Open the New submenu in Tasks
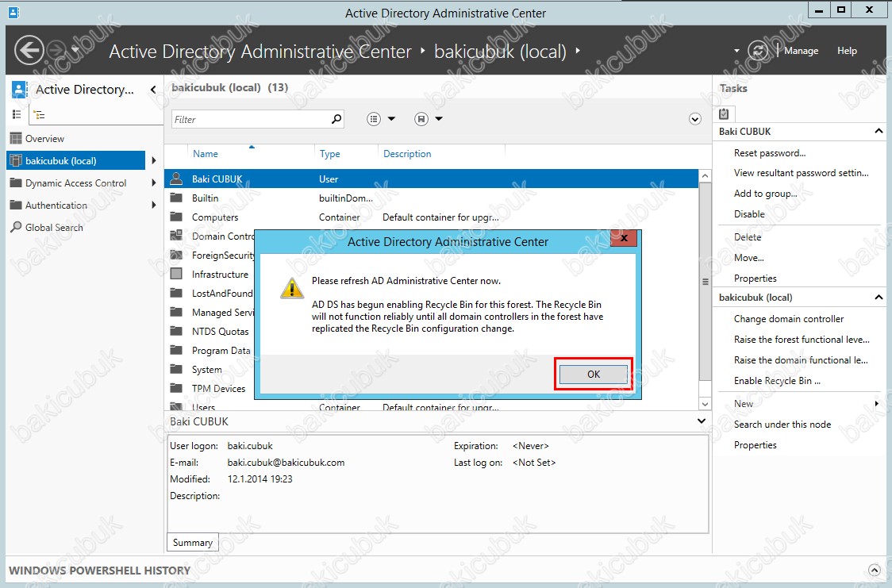Image resolution: width=892 pixels, height=588 pixels. click(744, 404)
